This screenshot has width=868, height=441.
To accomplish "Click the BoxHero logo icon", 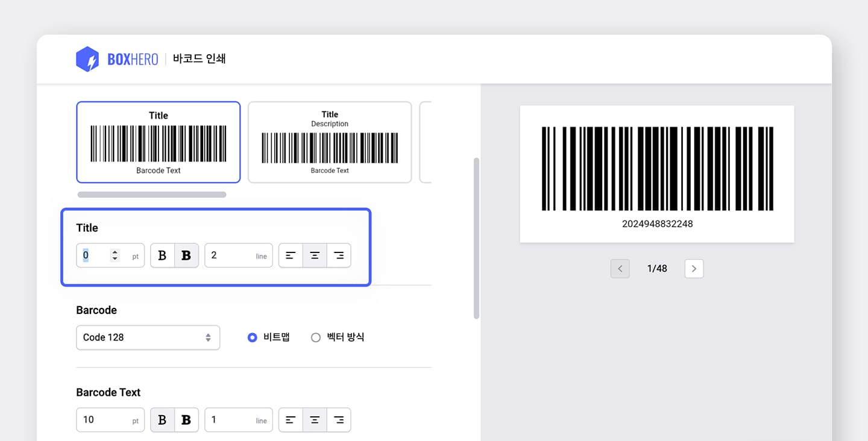I will (87, 59).
